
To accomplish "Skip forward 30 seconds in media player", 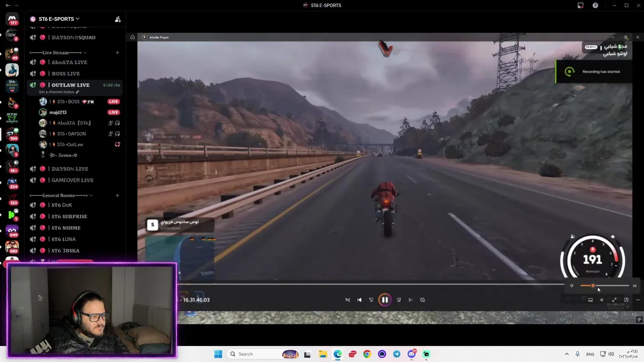I will coord(398,300).
